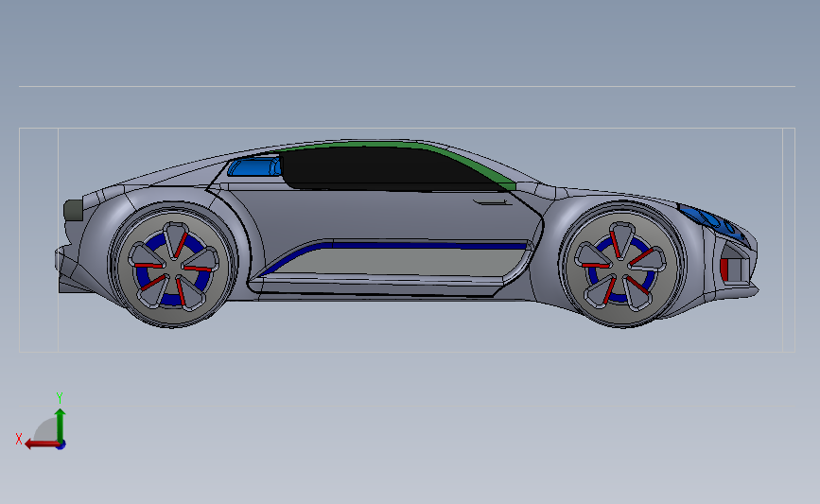The width and height of the screenshot is (820, 504).
Task: Click the rear wheel of the car
Action: pos(173,266)
